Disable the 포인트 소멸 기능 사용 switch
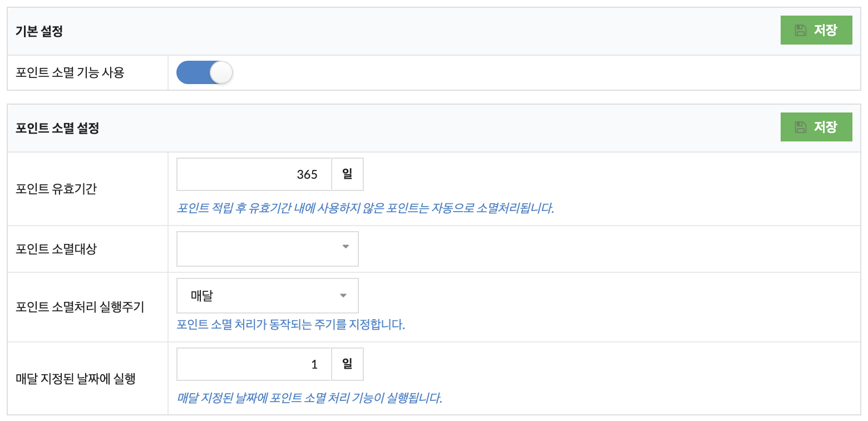 204,72
